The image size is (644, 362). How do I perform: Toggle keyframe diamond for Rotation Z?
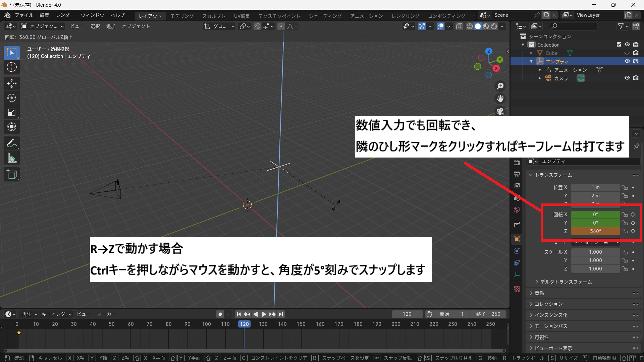[633, 231]
